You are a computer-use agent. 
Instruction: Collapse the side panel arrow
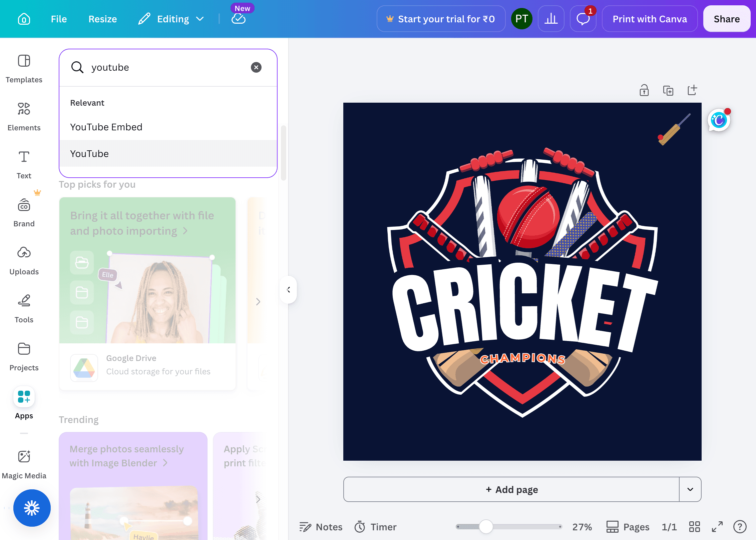(x=289, y=290)
